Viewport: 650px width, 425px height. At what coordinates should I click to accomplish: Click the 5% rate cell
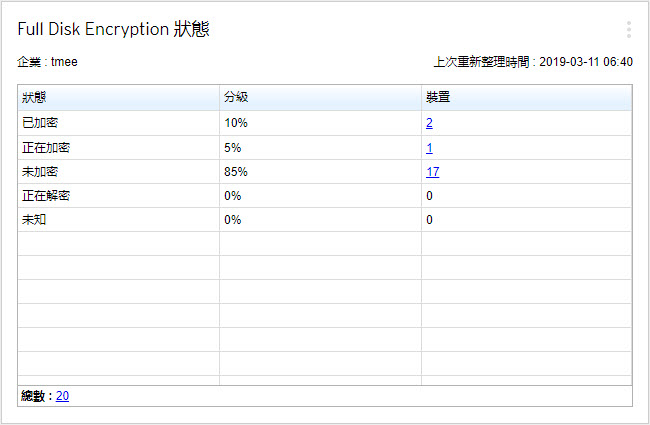232,147
